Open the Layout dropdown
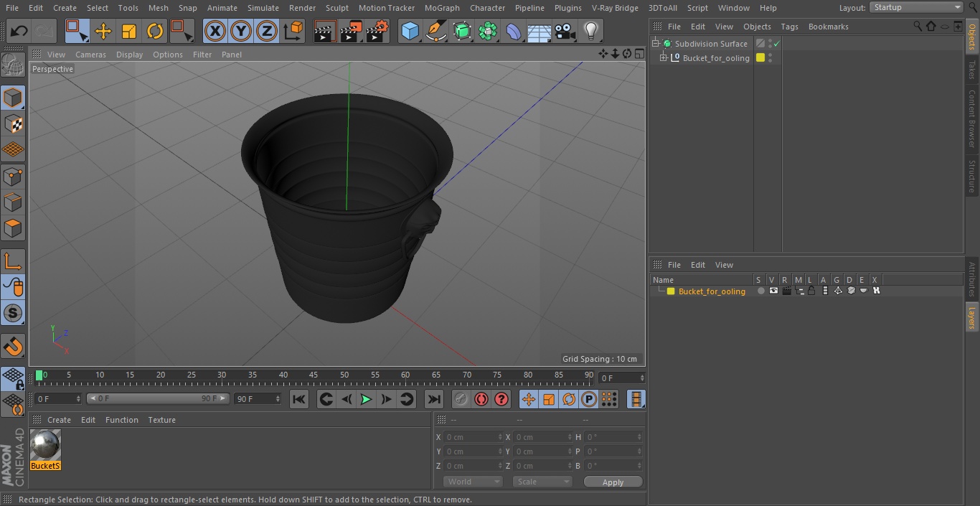Viewport: 980px width, 506px height. tap(916, 7)
